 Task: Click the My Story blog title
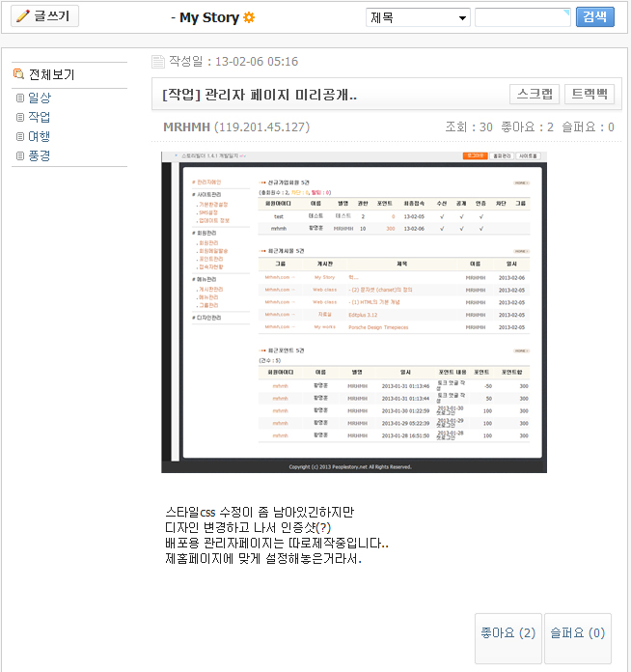(209, 17)
